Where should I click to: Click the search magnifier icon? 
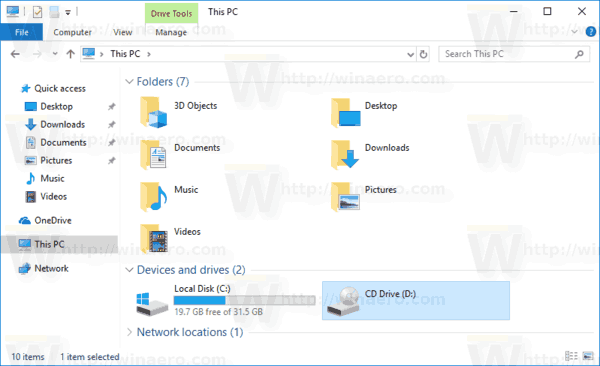click(579, 54)
